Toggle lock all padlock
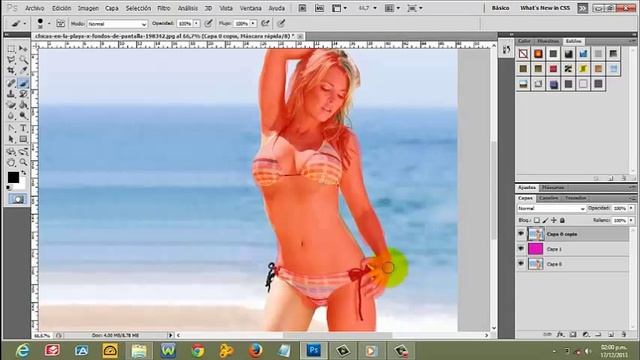The image size is (640, 360). pos(562,220)
